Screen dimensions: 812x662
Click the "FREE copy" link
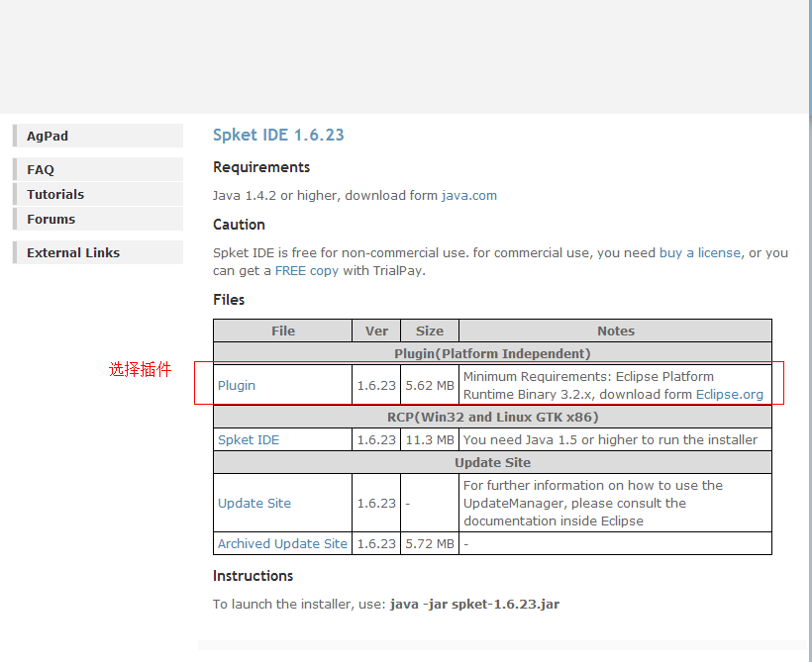pyautogui.click(x=307, y=271)
